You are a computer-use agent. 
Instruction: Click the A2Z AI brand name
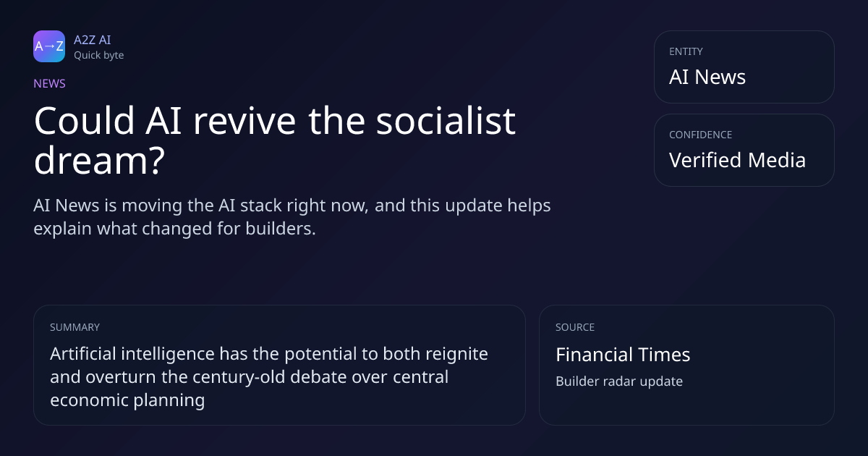click(x=93, y=40)
